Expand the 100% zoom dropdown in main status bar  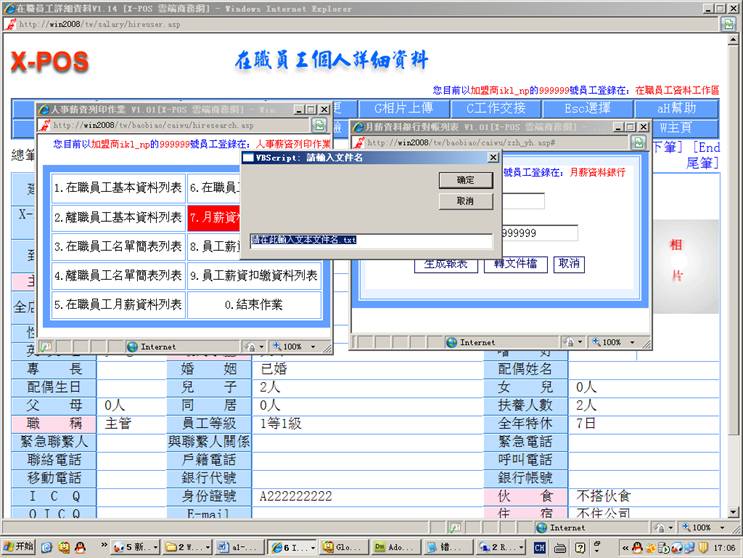[699, 527]
